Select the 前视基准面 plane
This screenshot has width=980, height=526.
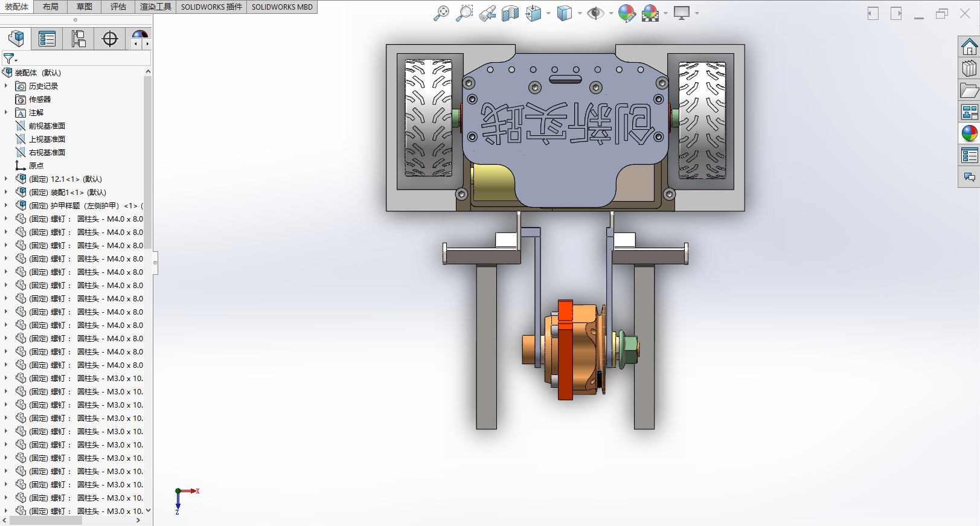click(x=47, y=126)
